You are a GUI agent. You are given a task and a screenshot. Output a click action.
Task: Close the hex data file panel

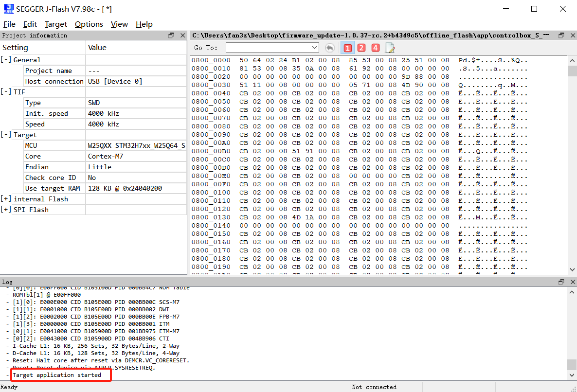click(x=573, y=36)
